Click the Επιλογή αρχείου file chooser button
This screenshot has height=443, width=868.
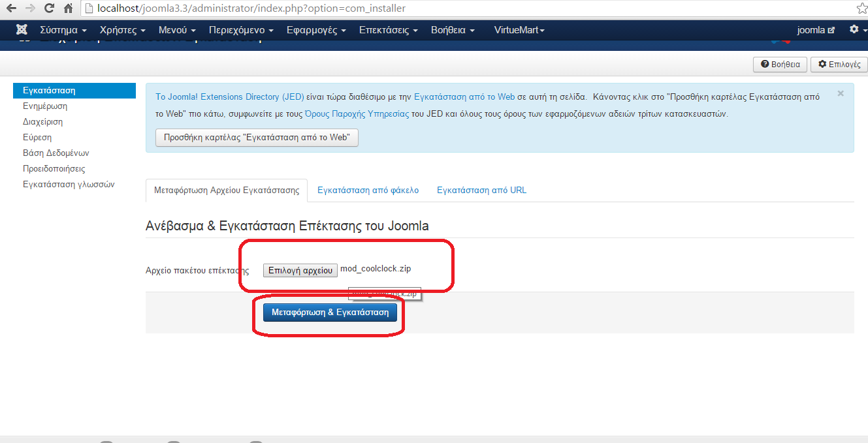[x=300, y=270]
